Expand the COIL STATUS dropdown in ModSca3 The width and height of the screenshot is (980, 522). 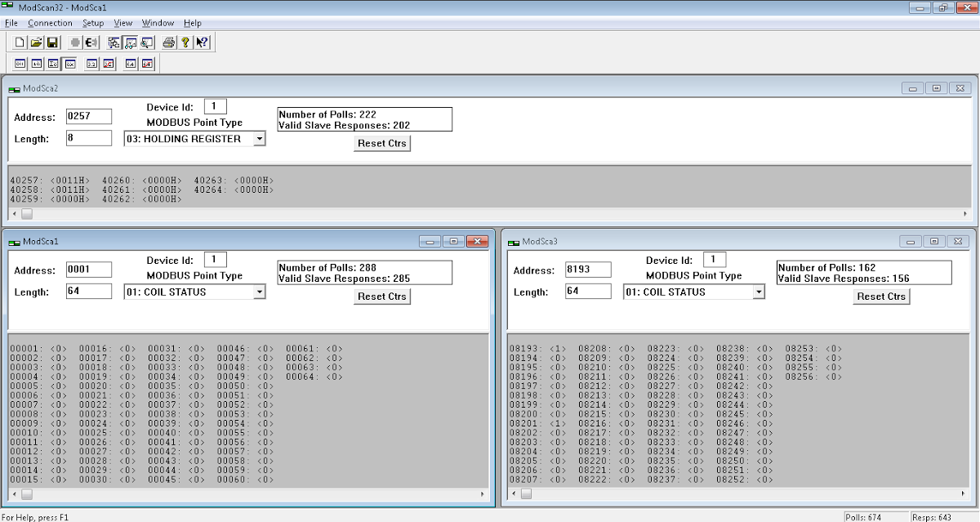759,292
